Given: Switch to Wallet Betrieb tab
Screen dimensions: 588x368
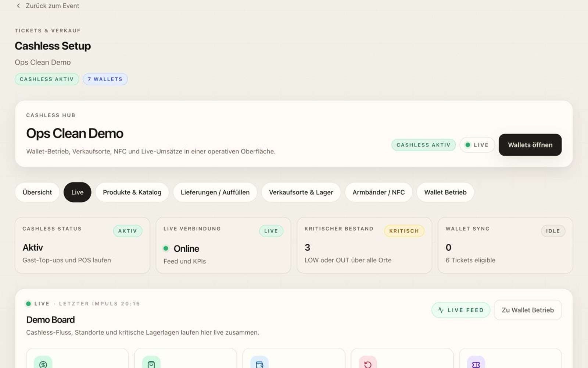Looking at the screenshot, I should (x=445, y=192).
